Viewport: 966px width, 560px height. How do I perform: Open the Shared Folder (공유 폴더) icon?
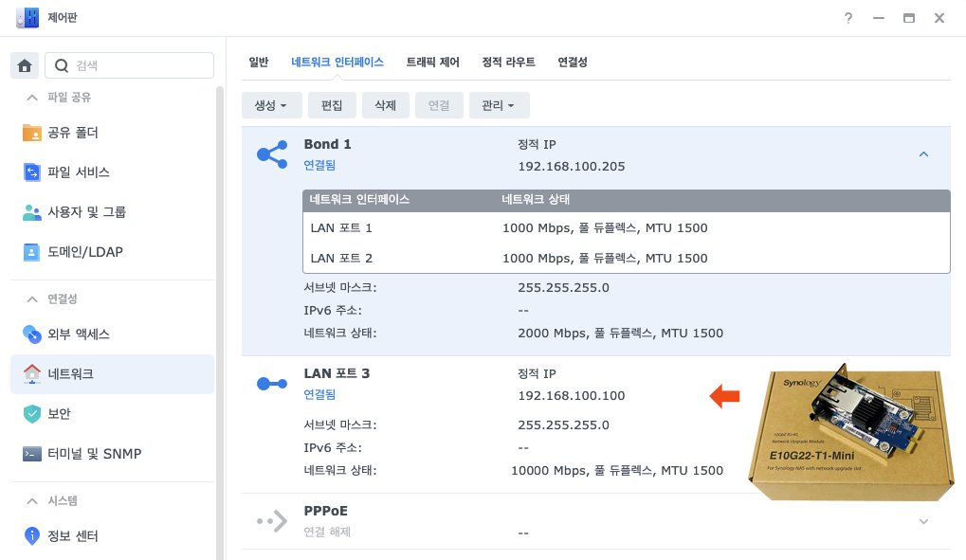point(32,133)
